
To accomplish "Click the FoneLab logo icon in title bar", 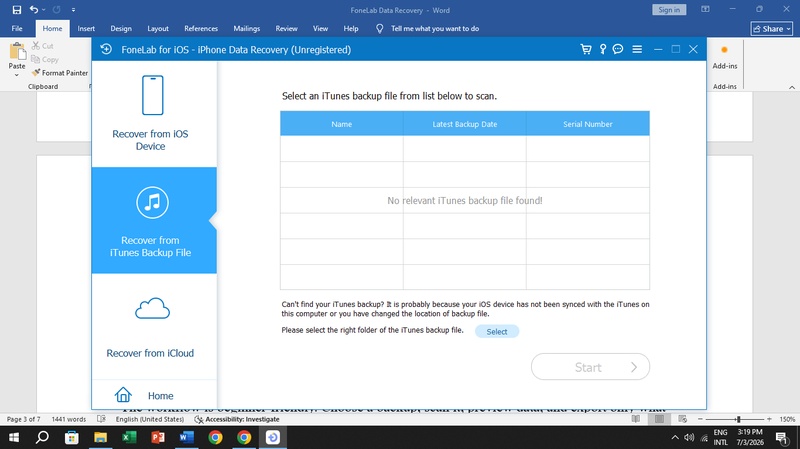I will tap(106, 49).
